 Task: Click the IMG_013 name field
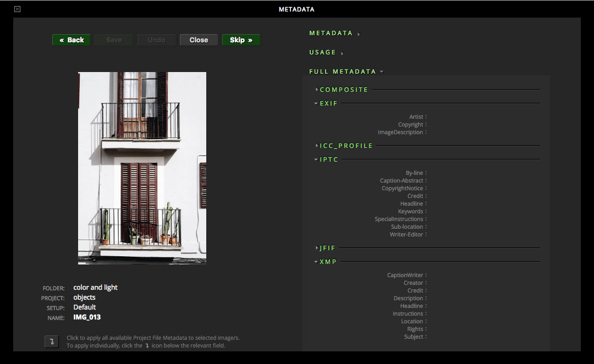click(87, 317)
